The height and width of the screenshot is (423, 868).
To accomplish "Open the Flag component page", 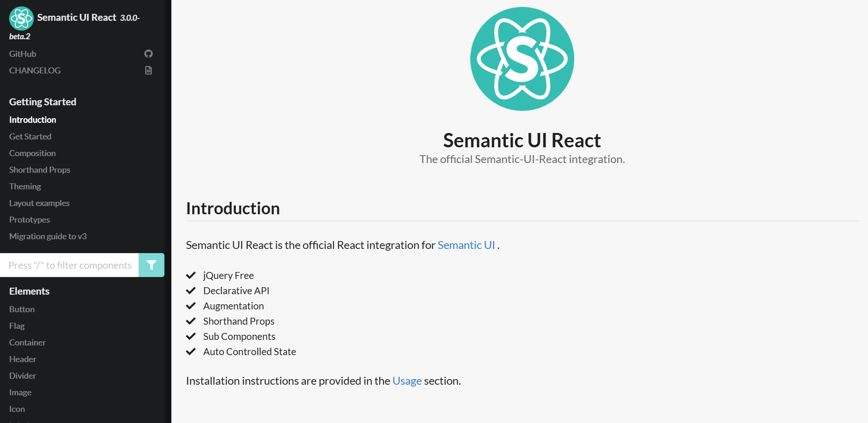I will tap(17, 326).
